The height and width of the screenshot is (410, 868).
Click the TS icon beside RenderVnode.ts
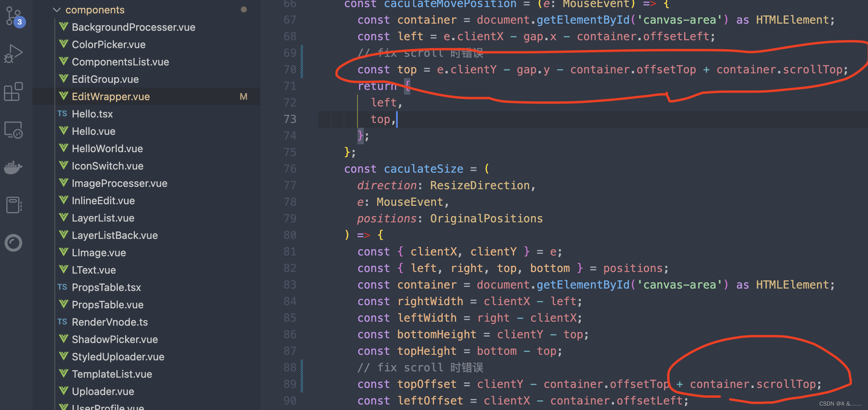[62, 322]
